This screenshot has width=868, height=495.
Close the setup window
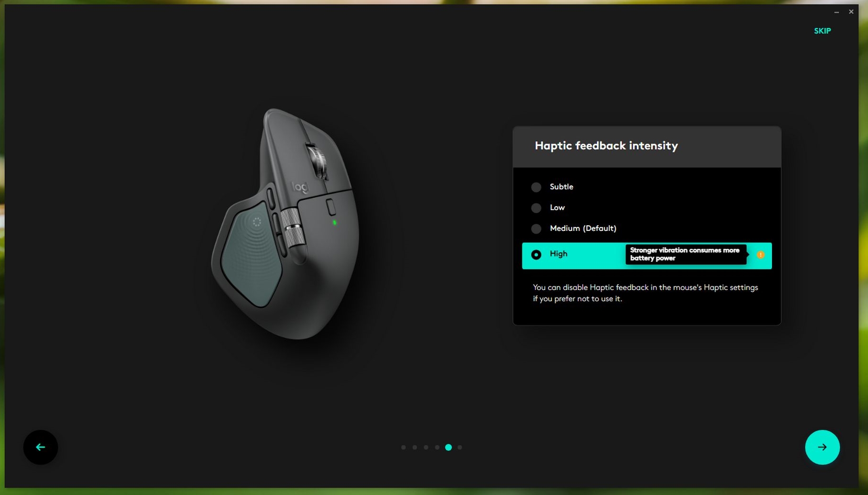pos(851,12)
